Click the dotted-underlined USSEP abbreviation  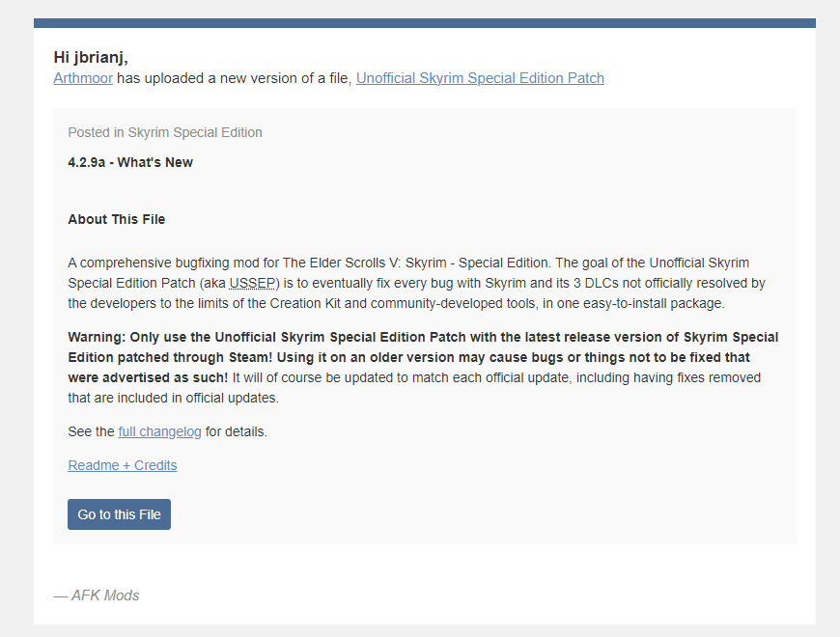252,283
